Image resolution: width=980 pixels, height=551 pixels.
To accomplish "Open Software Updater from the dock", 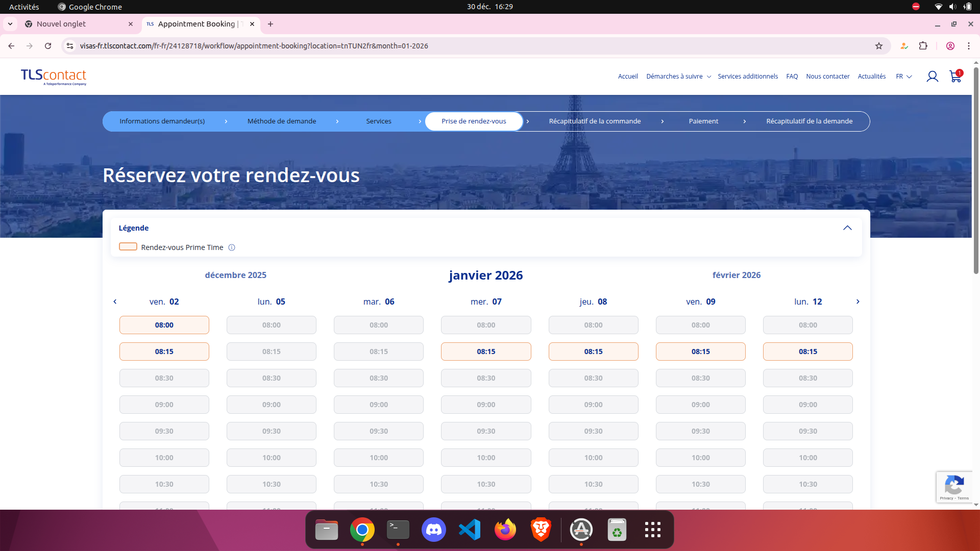I will (x=581, y=530).
